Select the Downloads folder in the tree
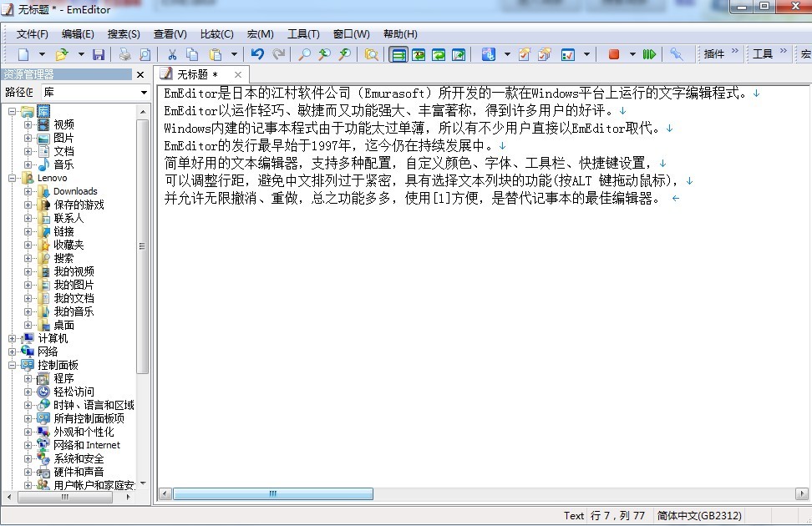Viewport: 812px width, 526px height. tap(75, 191)
